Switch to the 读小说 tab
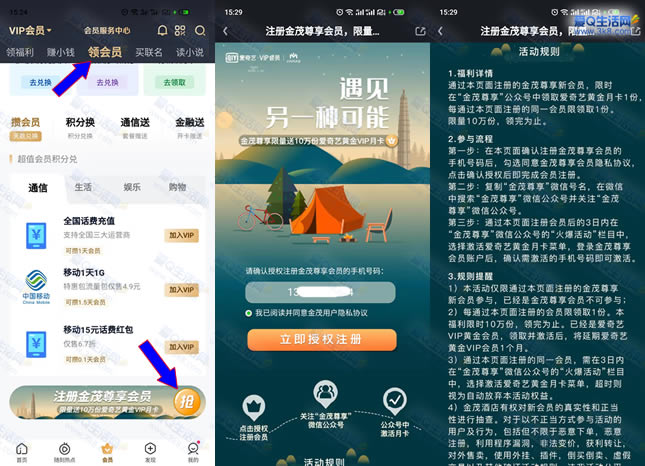Image resolution: width=645 pixels, height=466 pixels. click(190, 52)
